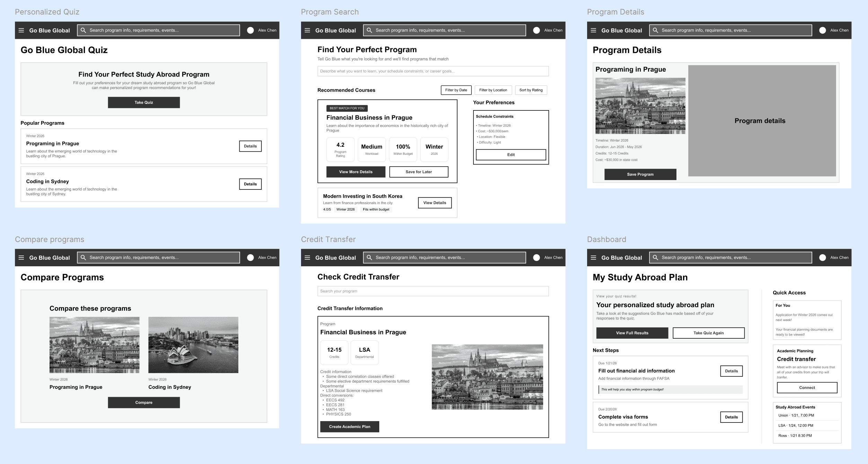Click the Sydney Opera House thumbnail
The width and height of the screenshot is (868, 464).
point(193,345)
